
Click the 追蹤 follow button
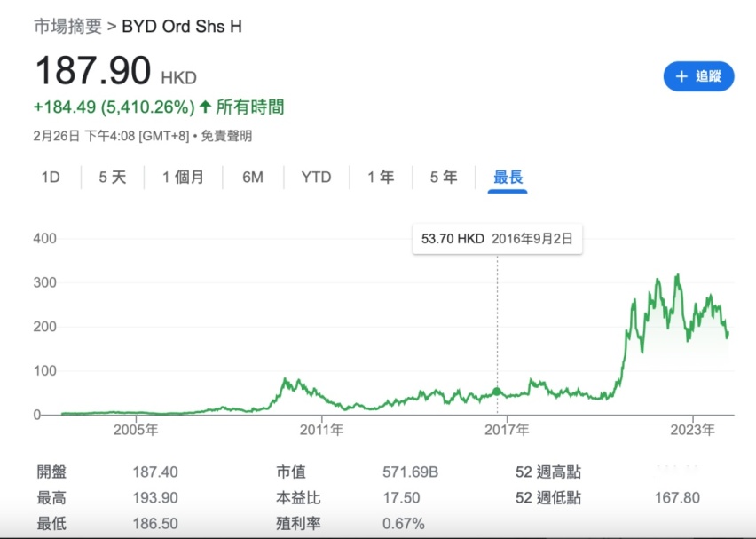[x=698, y=76]
